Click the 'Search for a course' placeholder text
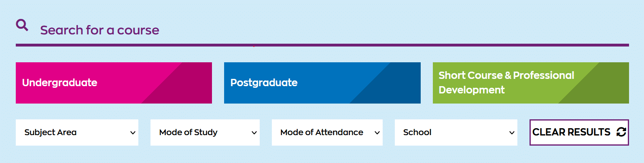Viewport: 644px width, 163px height. pos(100,30)
